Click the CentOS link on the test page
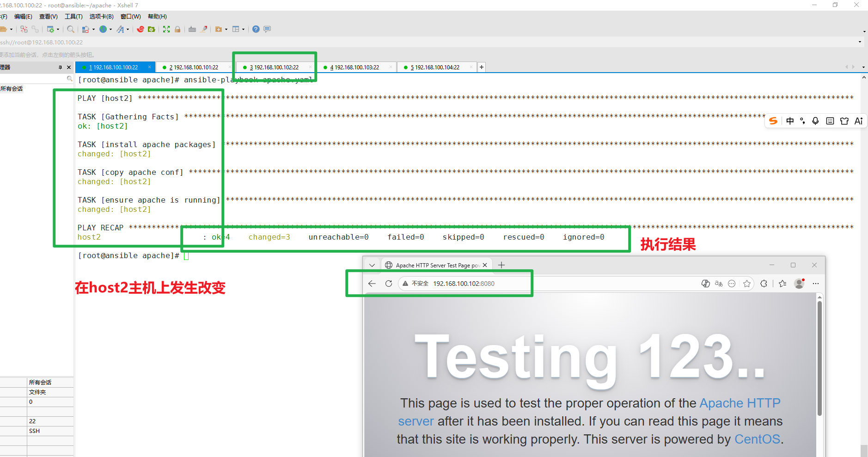Image resolution: width=868 pixels, height=457 pixels. click(757, 439)
